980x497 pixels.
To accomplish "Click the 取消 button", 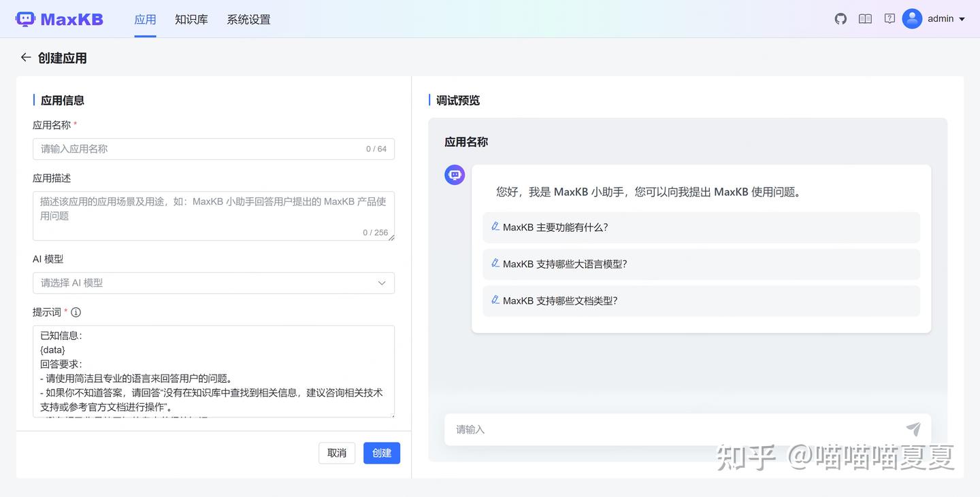I will pos(336,453).
